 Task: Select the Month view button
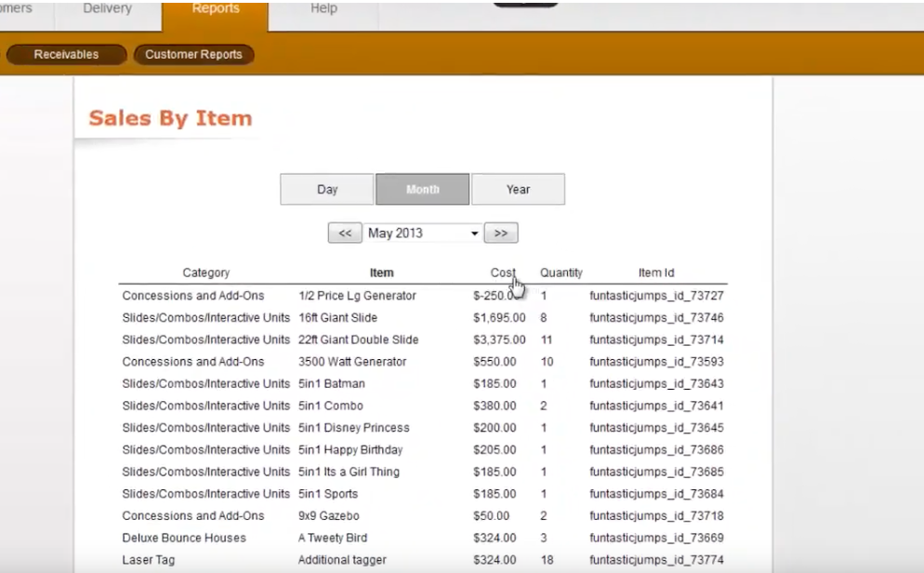[423, 189]
